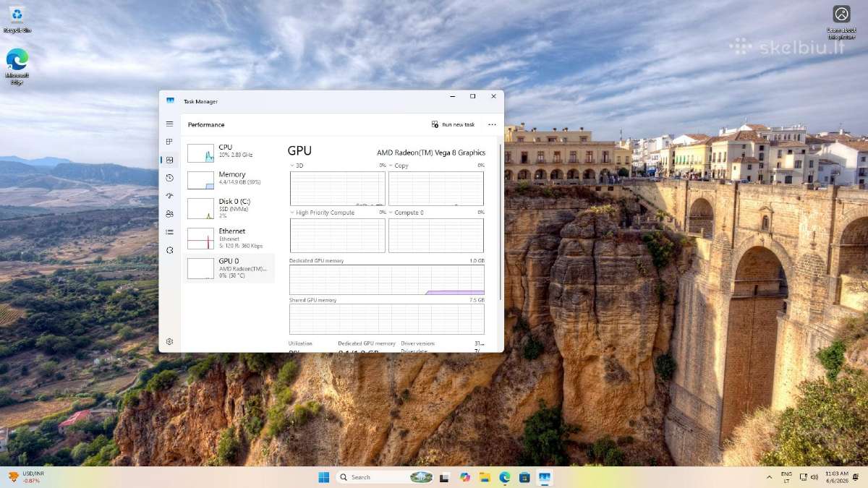Click the Memory usage thumbnail graph
Screen dimensions: 868x488
[200, 180]
